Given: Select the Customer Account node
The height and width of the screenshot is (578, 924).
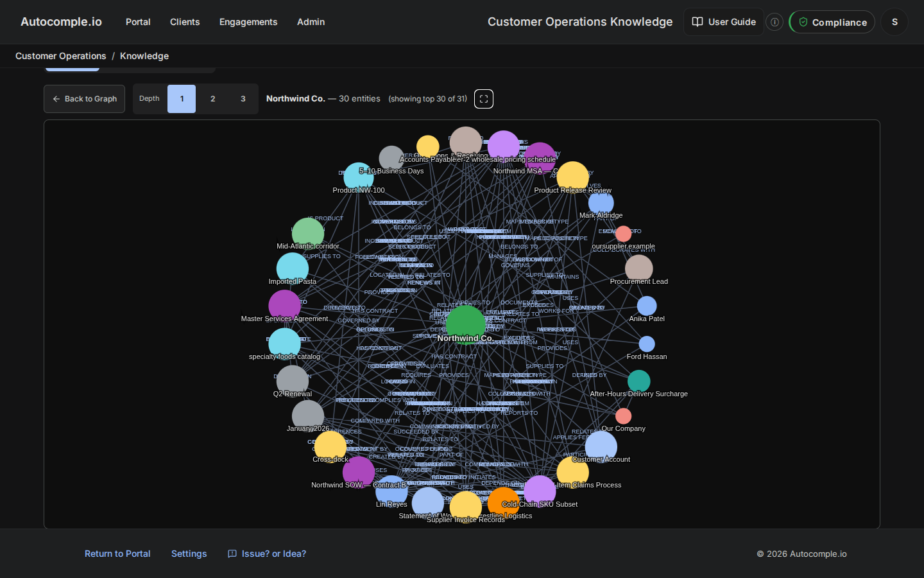Looking at the screenshot, I should (x=601, y=446).
